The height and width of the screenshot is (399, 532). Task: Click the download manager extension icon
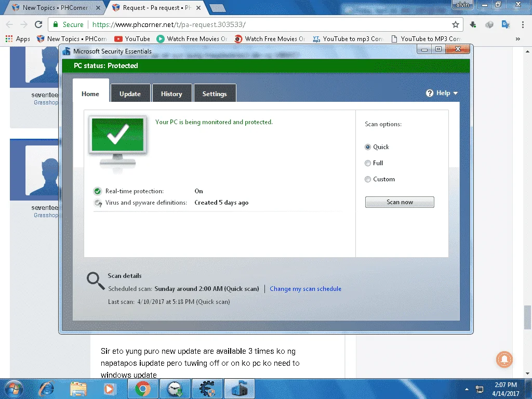[473, 24]
